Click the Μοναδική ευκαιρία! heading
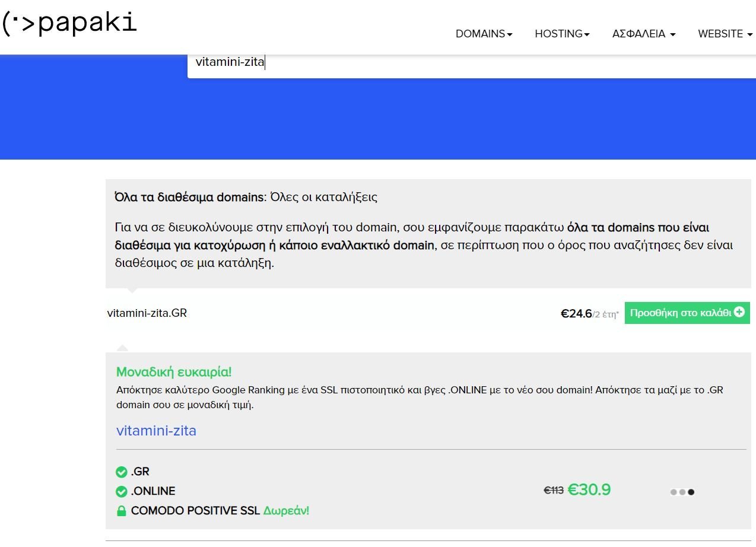 pyautogui.click(x=174, y=372)
